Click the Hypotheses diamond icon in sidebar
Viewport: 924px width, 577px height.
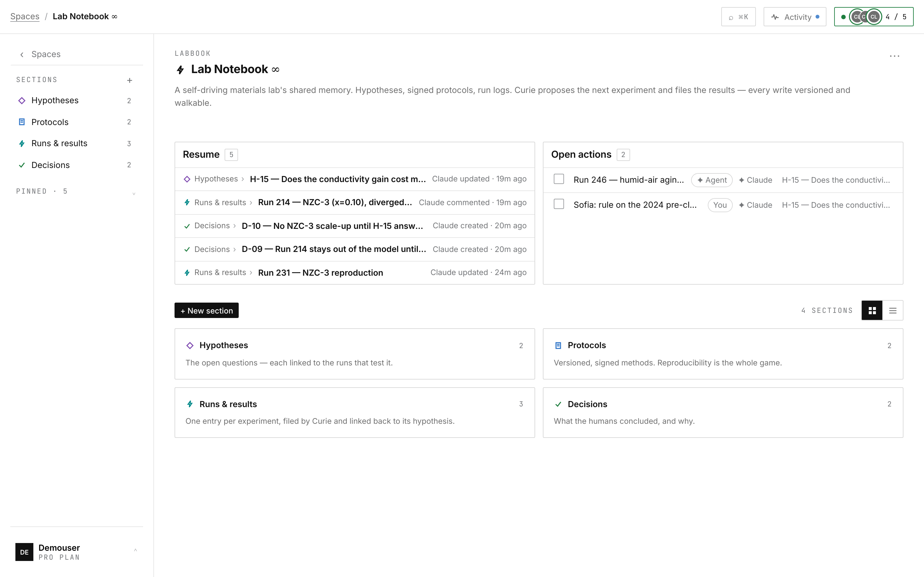pos(22,100)
